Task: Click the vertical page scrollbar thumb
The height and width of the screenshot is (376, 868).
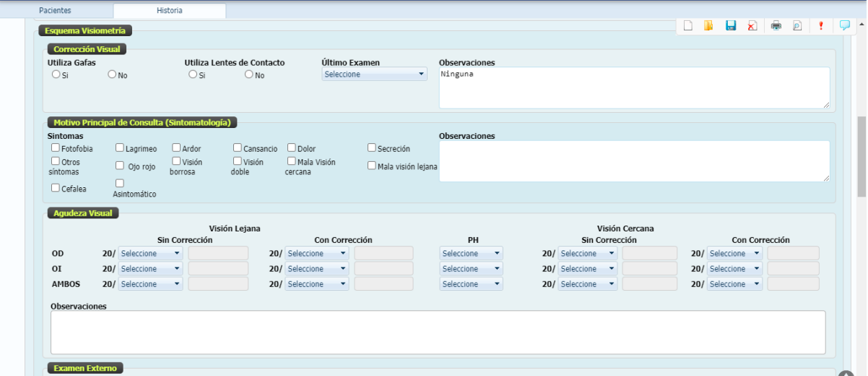Action: tap(861, 155)
